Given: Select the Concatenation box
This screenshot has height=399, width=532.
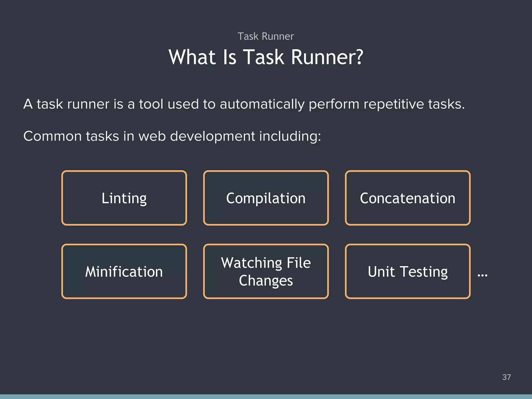Looking at the screenshot, I should pyautogui.click(x=408, y=198).
